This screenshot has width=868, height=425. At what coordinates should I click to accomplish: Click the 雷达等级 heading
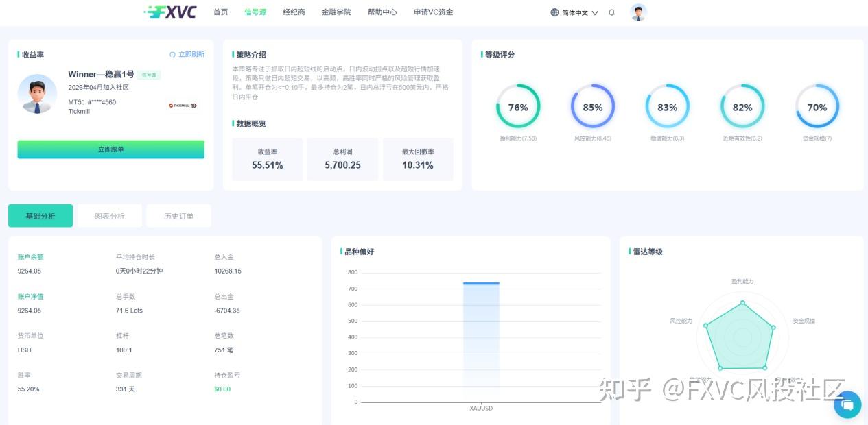pos(647,252)
